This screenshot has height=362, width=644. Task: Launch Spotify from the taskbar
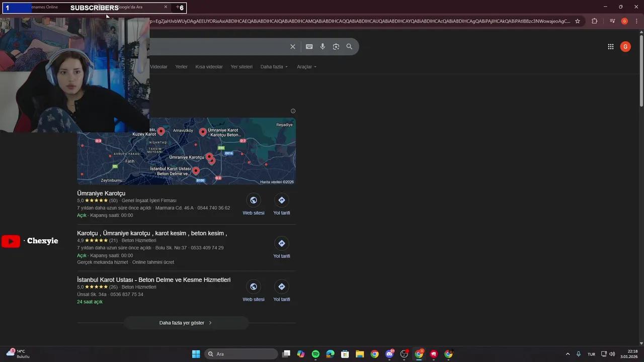point(315,354)
